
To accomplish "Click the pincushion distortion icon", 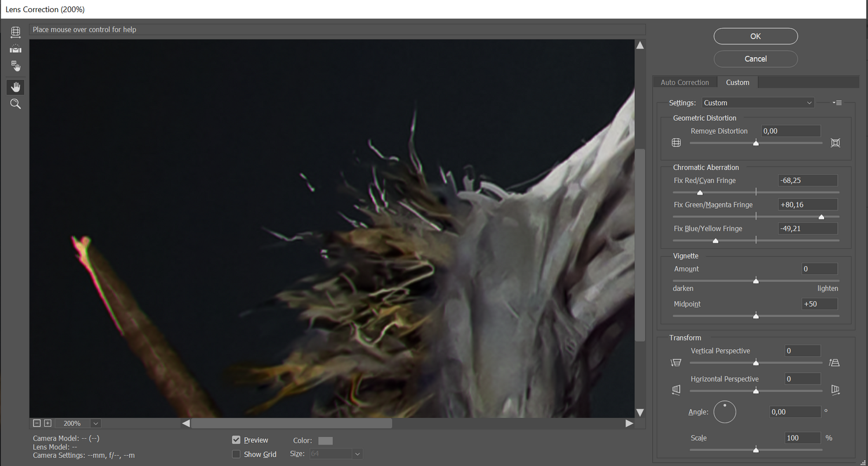I will coord(835,143).
